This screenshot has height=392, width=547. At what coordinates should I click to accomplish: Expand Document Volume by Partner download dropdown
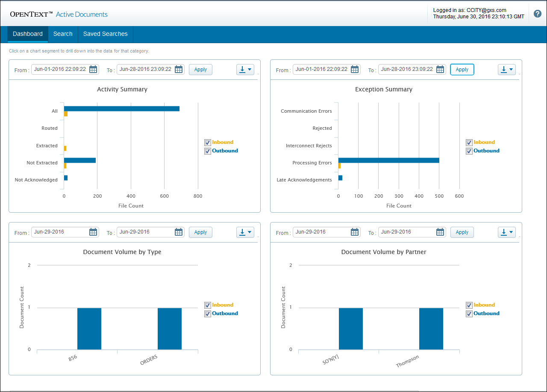click(507, 232)
